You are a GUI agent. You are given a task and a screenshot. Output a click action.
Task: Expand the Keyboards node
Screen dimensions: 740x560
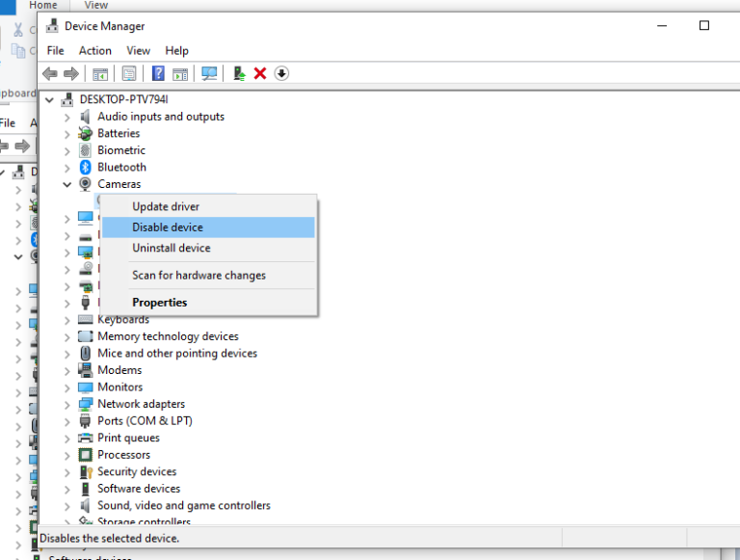(67, 320)
